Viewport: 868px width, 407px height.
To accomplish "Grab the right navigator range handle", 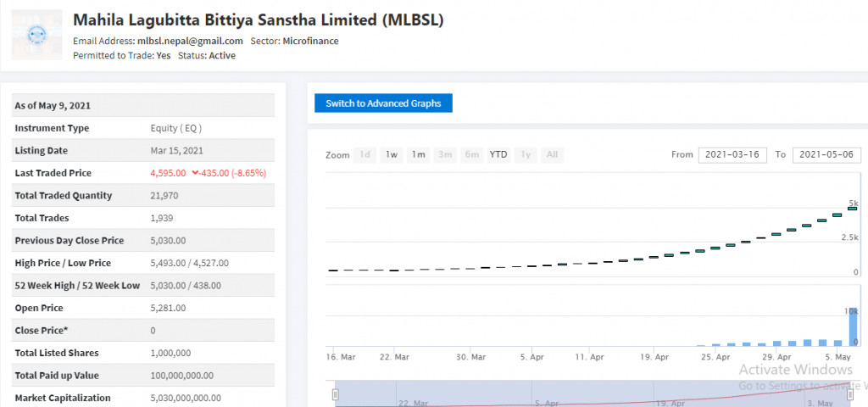I will point(850,394).
